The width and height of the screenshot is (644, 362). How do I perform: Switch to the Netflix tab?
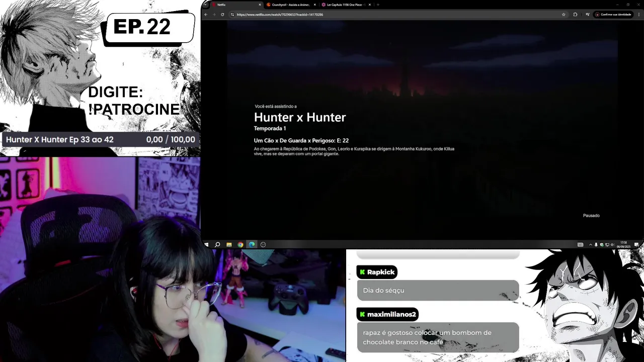(x=236, y=5)
